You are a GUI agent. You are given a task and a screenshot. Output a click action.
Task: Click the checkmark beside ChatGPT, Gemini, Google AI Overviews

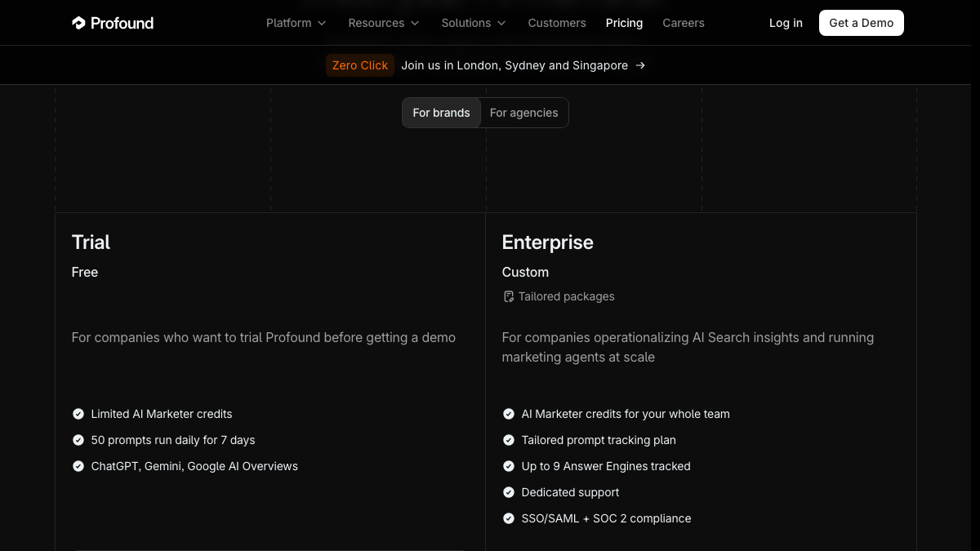[78, 466]
